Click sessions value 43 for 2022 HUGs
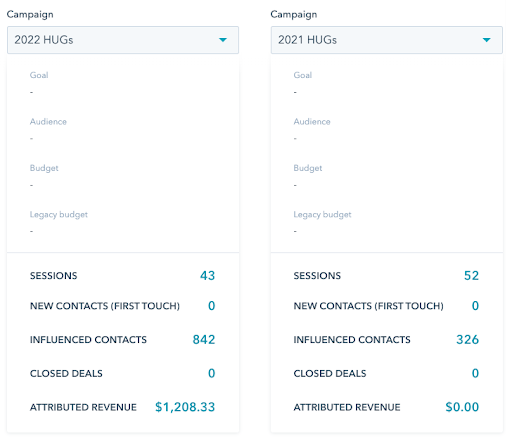Screen dimensions: 512x443 click(207, 276)
